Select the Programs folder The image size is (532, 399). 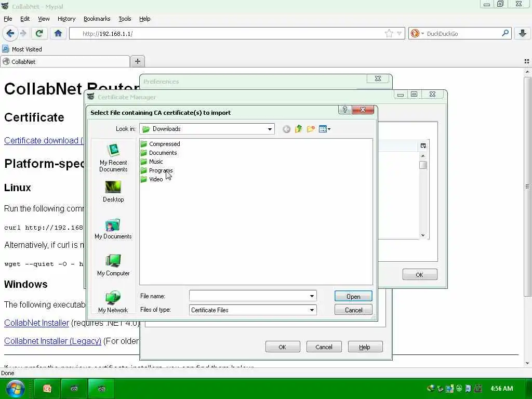click(x=156, y=170)
